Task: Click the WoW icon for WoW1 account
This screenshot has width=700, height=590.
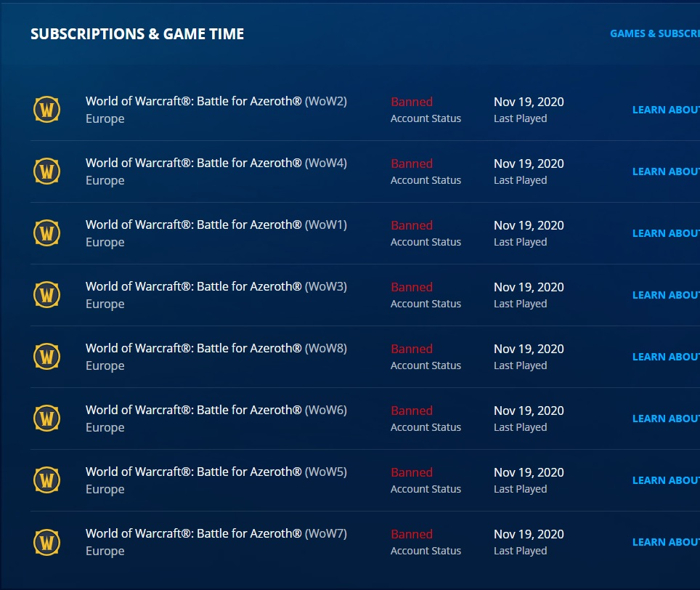Action: pos(47,233)
